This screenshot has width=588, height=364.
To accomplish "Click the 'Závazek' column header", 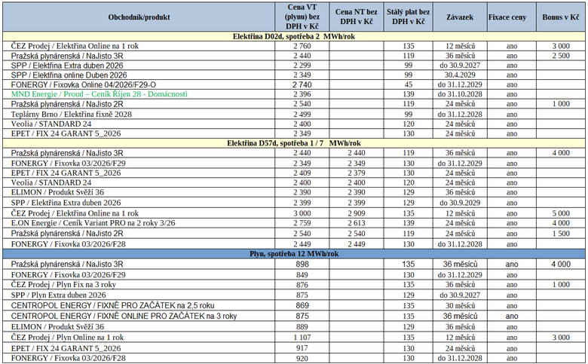I will [460, 17].
